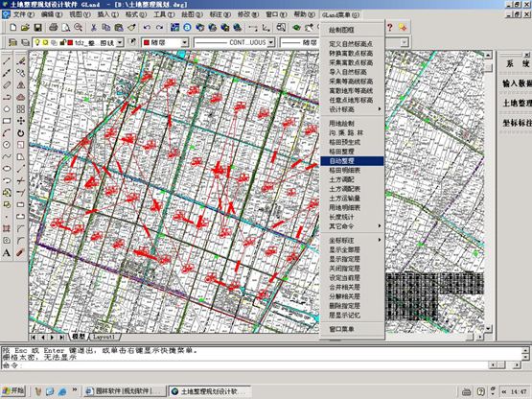Image resolution: width=532 pixels, height=399 pixels.
Task: Switch to the Layout1 tab
Action: (104, 337)
